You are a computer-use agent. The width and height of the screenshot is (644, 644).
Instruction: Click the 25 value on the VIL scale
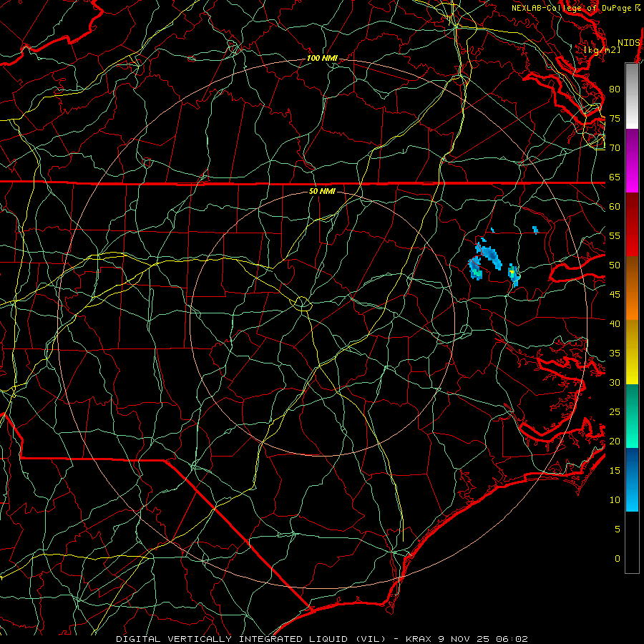[615, 412]
